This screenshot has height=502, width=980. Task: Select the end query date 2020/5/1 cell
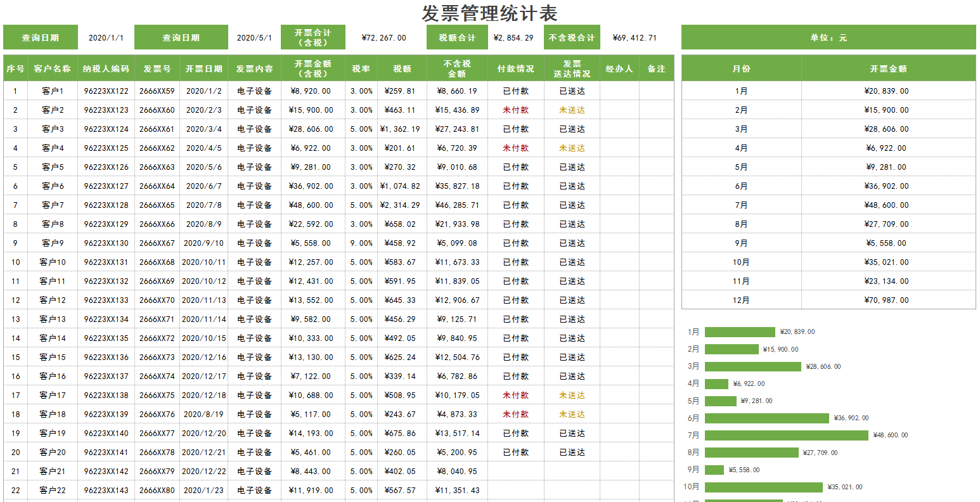pyautogui.click(x=254, y=38)
